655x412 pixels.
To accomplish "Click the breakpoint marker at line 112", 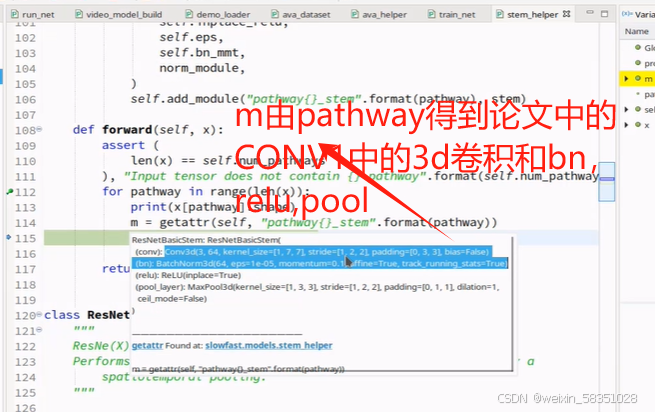I will (10, 191).
